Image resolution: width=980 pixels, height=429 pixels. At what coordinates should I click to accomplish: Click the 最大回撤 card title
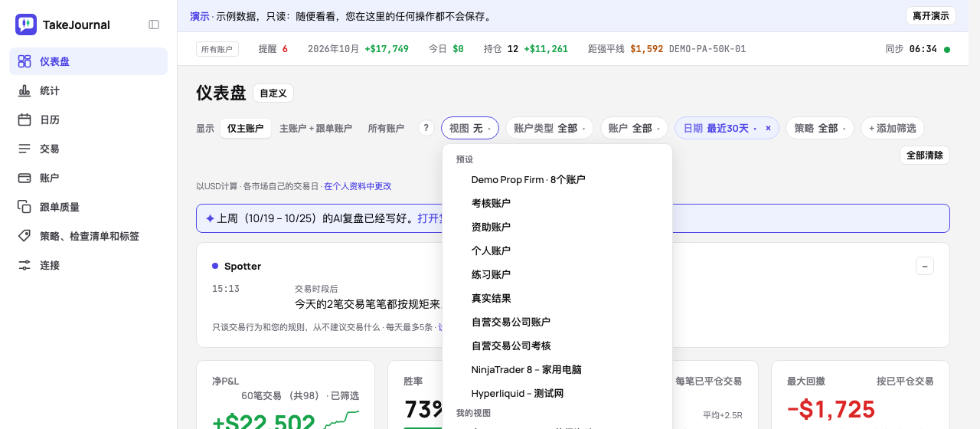(x=805, y=381)
